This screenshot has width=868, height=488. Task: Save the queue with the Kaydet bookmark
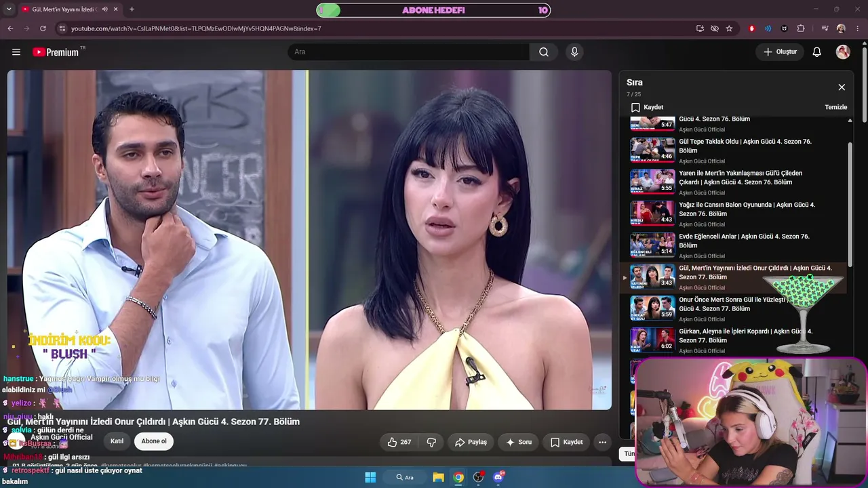click(647, 107)
